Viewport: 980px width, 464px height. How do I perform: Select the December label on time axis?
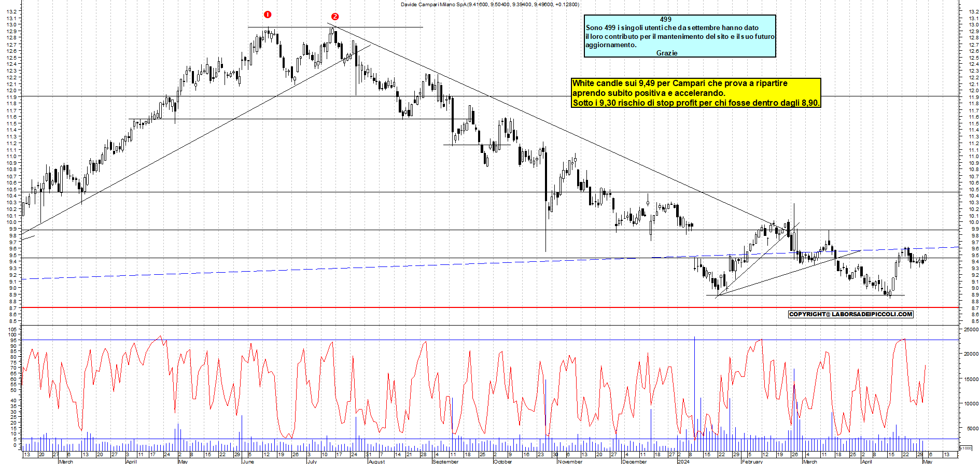[635, 461]
